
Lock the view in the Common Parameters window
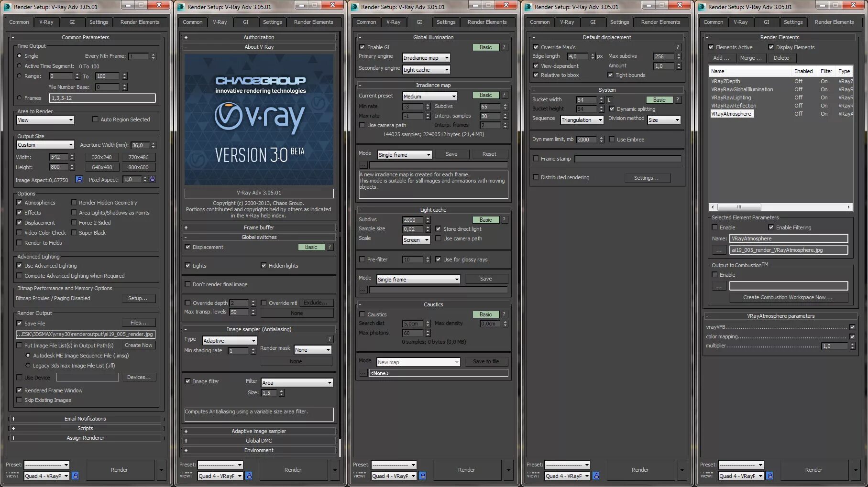(x=76, y=476)
